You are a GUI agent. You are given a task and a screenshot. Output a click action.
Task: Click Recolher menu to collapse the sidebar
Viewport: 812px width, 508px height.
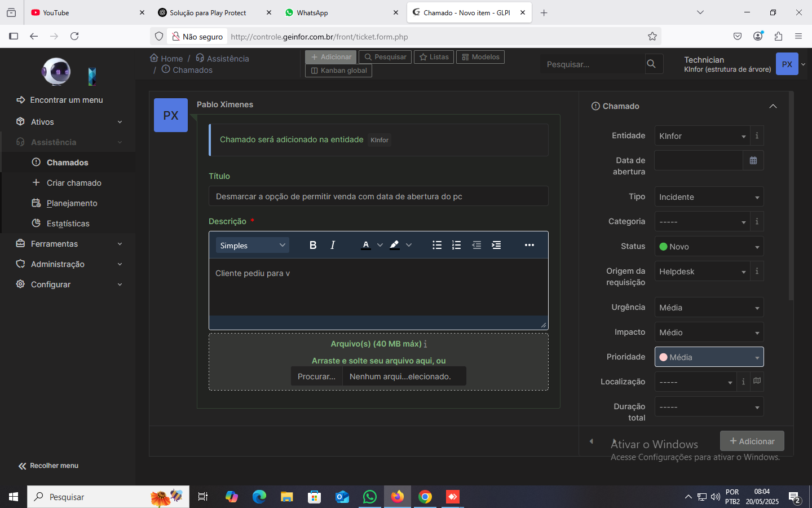click(48, 466)
